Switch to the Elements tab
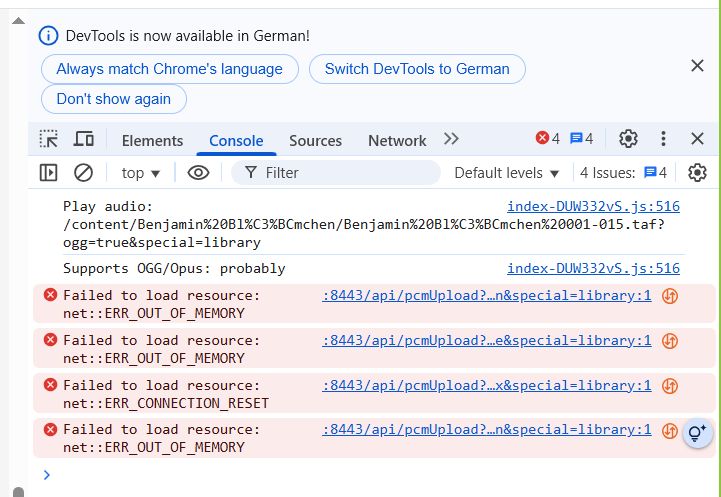721x497 pixels. [152, 141]
